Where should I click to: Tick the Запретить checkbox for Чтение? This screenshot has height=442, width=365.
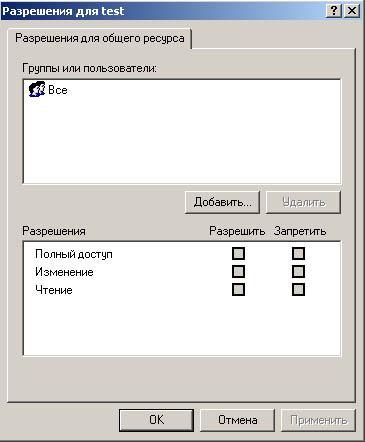pos(298,290)
